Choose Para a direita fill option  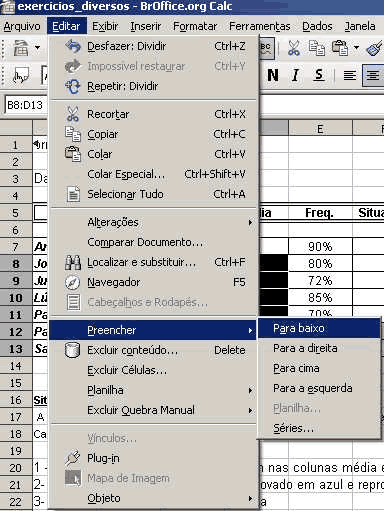(319, 348)
